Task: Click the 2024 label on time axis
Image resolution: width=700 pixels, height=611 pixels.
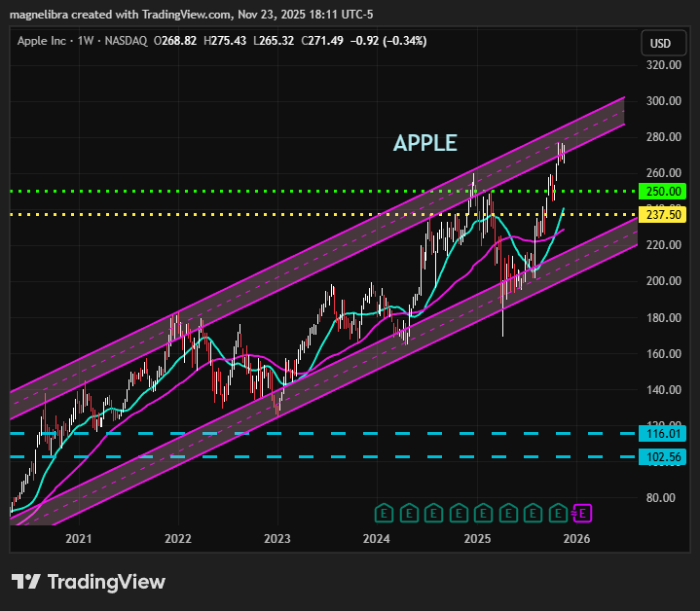Action: tap(377, 539)
